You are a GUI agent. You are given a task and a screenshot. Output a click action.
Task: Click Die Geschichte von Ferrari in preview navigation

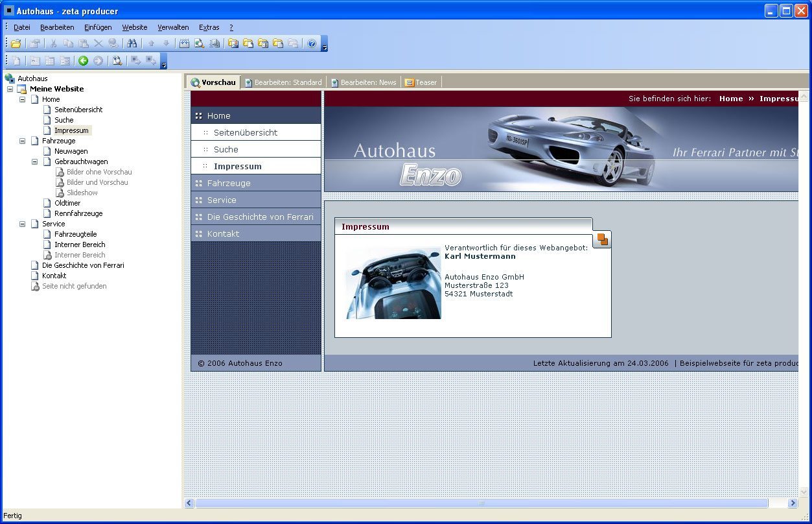click(256, 217)
